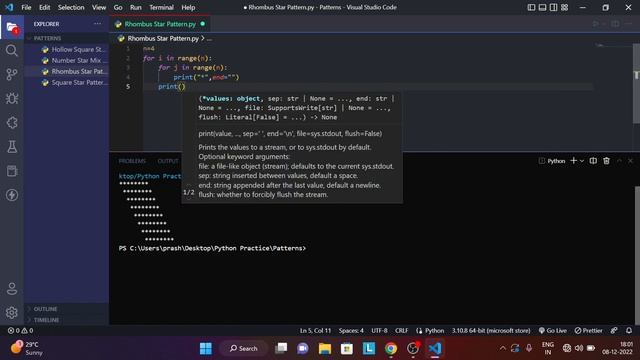Split editor right icon

615,24
